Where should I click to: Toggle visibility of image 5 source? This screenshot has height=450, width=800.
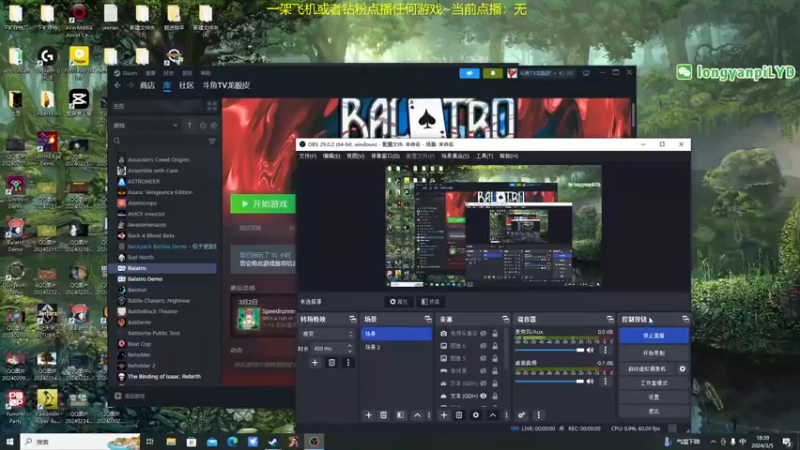click(483, 358)
